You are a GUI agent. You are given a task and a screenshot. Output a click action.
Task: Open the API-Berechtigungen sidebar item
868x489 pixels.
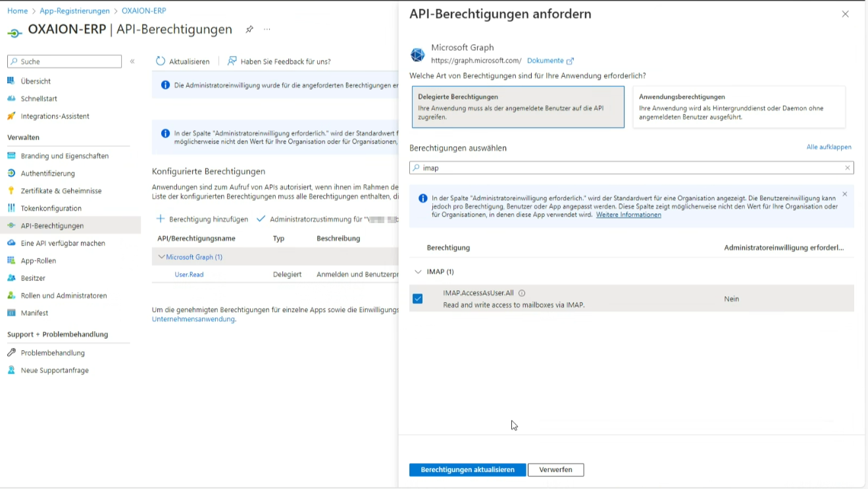(x=70, y=226)
